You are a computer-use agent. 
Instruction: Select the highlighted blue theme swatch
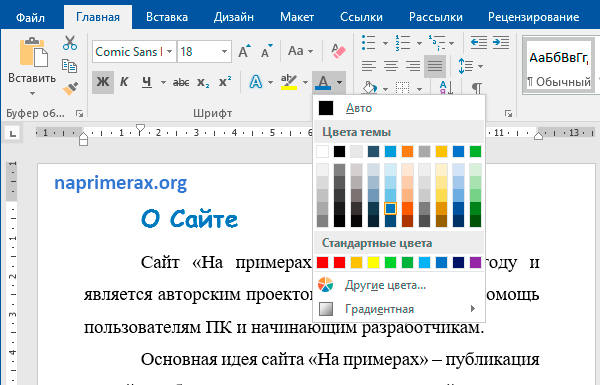pos(390,208)
